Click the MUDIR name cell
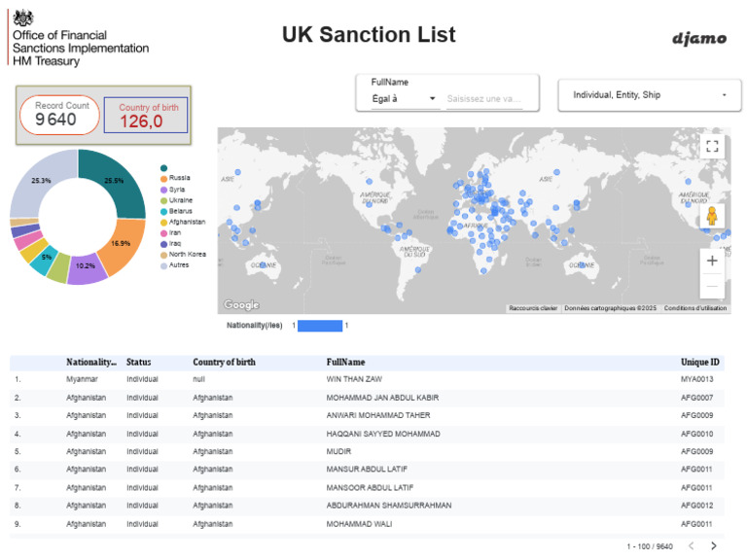 pos(338,451)
